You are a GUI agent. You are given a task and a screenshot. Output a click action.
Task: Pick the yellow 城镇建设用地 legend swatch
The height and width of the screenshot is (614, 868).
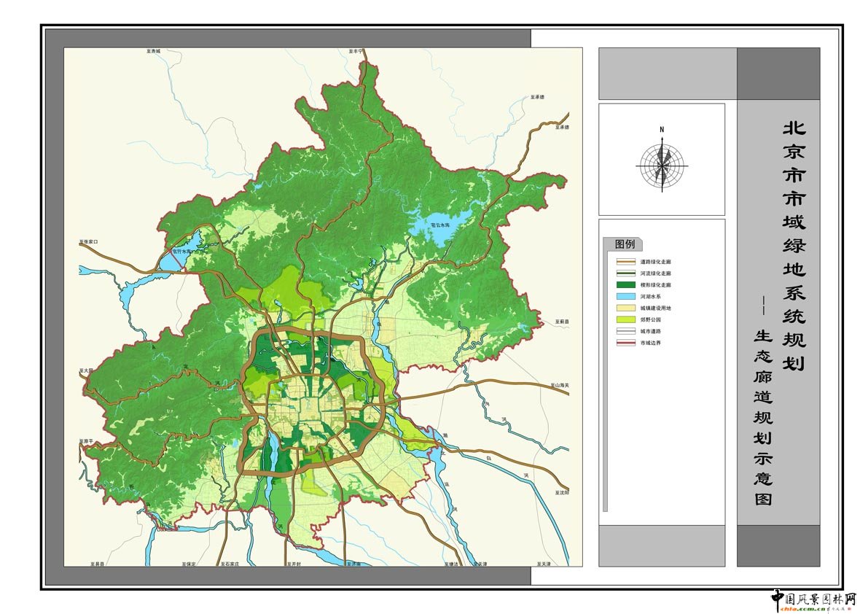pos(626,308)
